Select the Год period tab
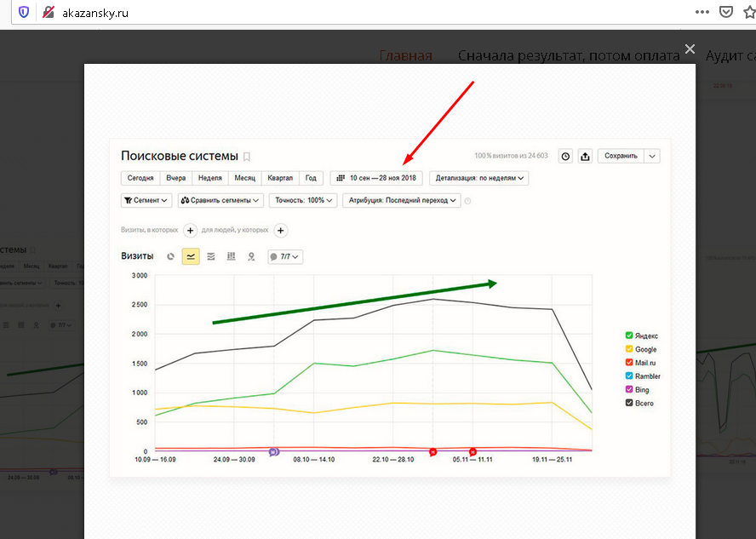The width and height of the screenshot is (756, 539). [x=311, y=178]
